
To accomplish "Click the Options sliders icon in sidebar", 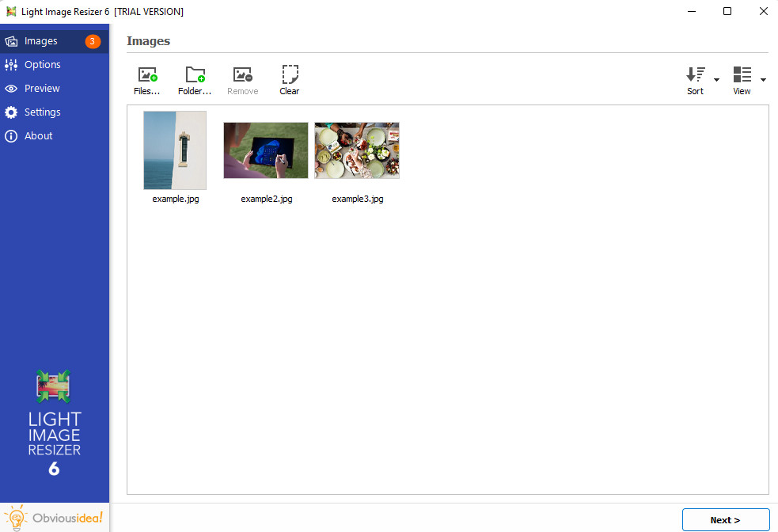I will point(11,64).
